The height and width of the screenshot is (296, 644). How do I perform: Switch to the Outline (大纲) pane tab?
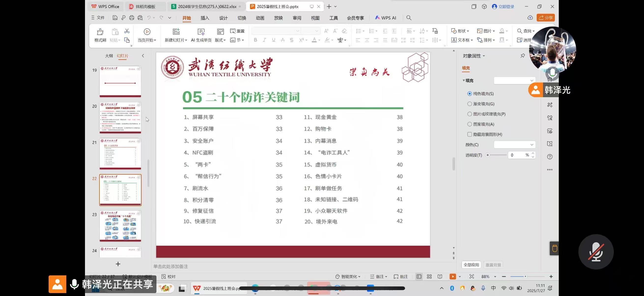click(x=109, y=56)
